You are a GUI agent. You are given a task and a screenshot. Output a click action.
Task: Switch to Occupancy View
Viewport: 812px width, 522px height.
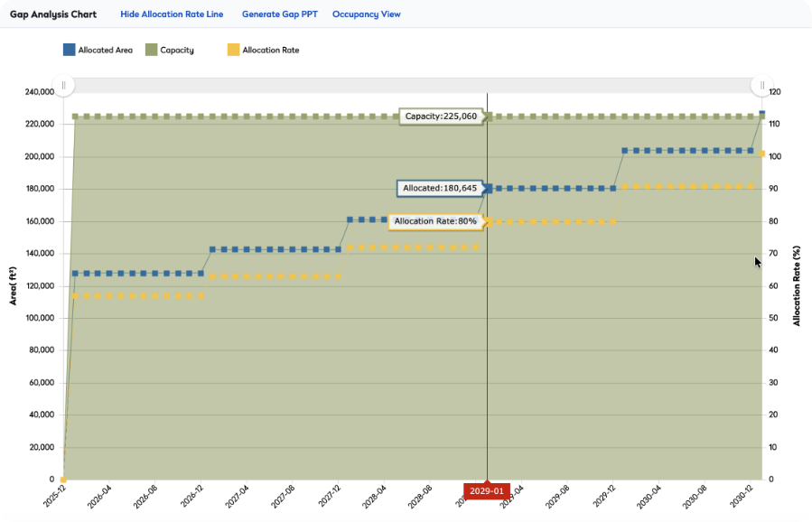(366, 14)
